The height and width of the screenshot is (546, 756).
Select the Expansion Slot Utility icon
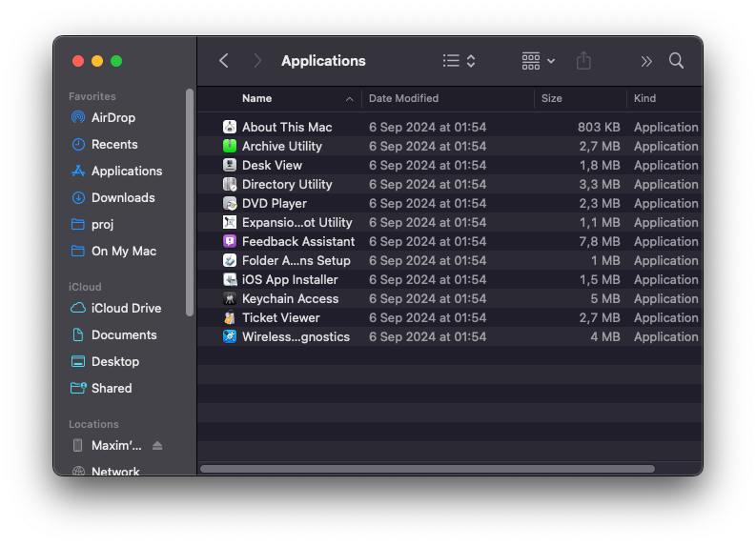[x=230, y=222]
